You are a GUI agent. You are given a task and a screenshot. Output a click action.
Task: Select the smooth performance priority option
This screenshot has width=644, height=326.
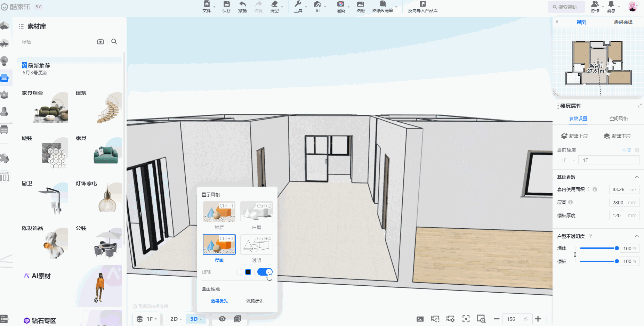click(255, 301)
